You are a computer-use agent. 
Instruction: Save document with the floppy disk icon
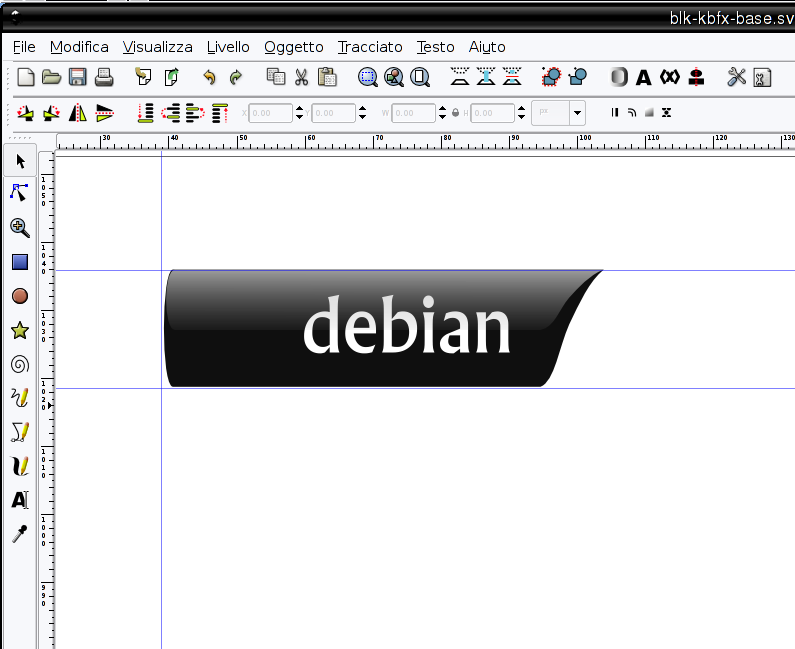coord(78,77)
